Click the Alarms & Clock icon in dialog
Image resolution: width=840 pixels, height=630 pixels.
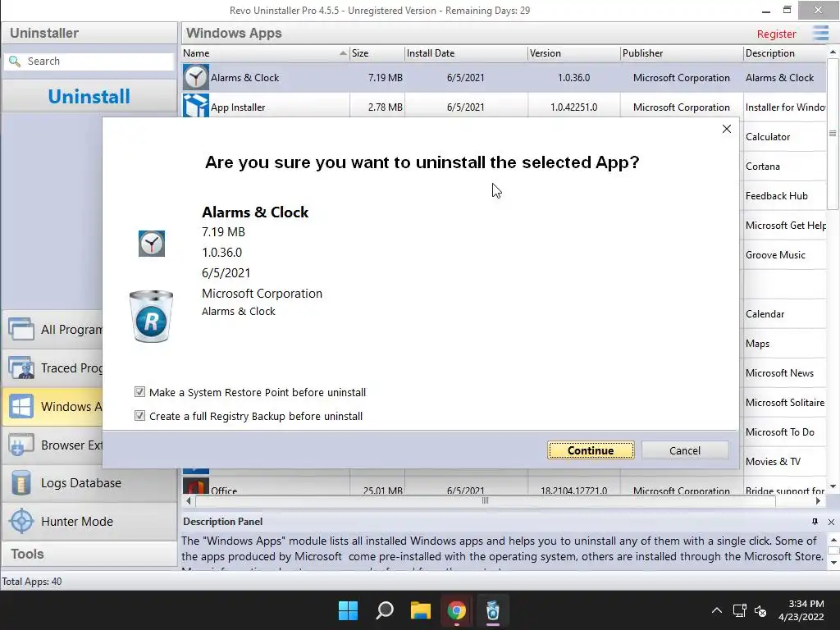click(152, 244)
